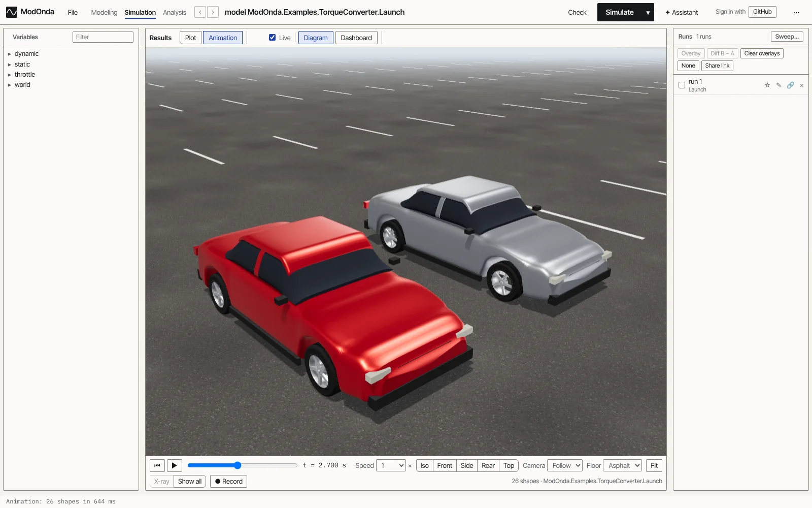This screenshot has width=812, height=508.
Task: Click the Overlay button
Action: click(x=691, y=53)
